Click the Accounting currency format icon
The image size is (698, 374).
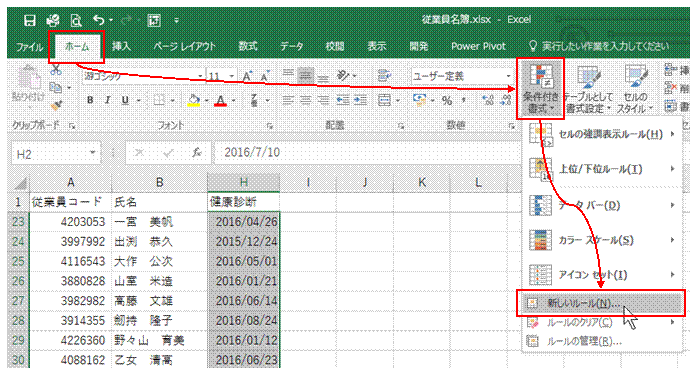419,101
